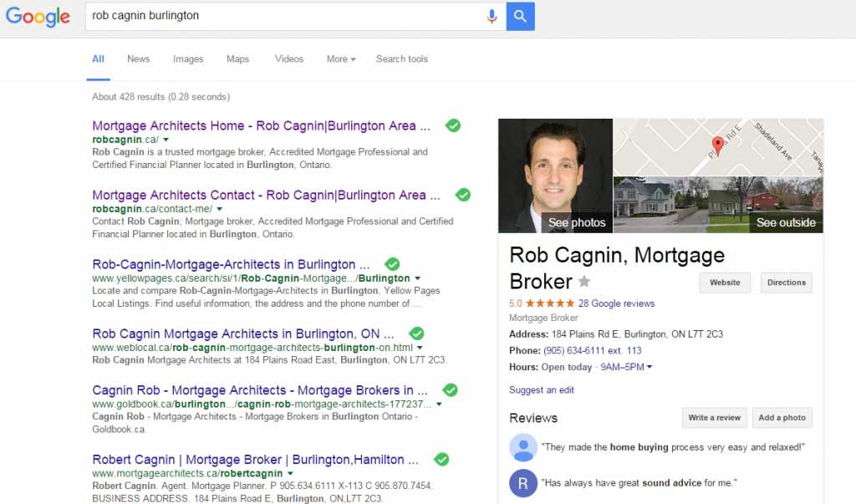Open Search tools
The width and height of the screenshot is (856, 504).
coord(402,59)
